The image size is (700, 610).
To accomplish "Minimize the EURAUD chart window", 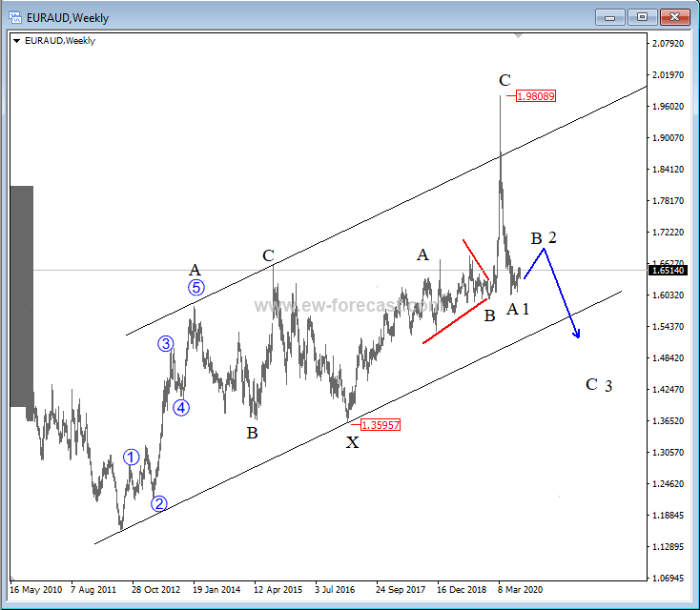I will tap(610, 17).
